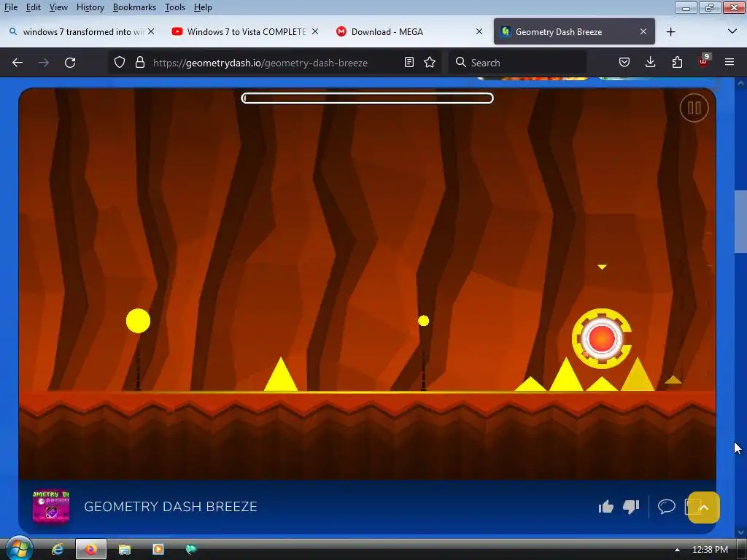Open the Windows Start menu orb

coord(18,549)
